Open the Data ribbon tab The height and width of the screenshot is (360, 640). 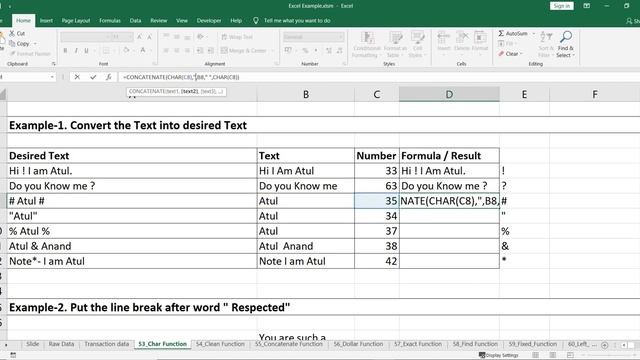pyautogui.click(x=136, y=20)
